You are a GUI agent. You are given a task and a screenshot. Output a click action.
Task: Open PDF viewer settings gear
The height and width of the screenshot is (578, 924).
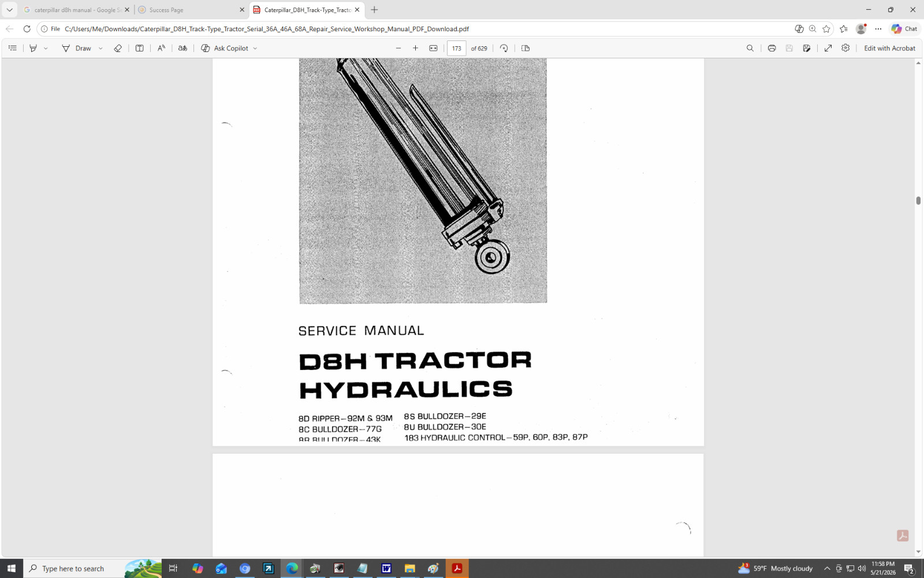point(845,49)
